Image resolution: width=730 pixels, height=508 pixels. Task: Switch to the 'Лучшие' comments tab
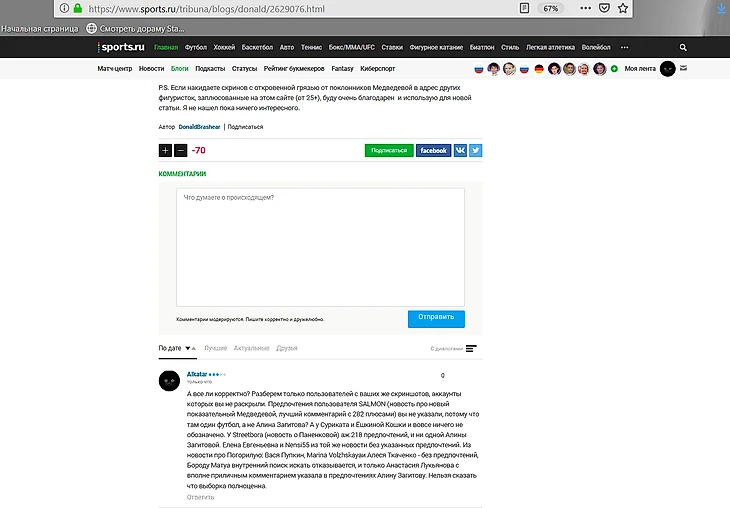pos(216,348)
